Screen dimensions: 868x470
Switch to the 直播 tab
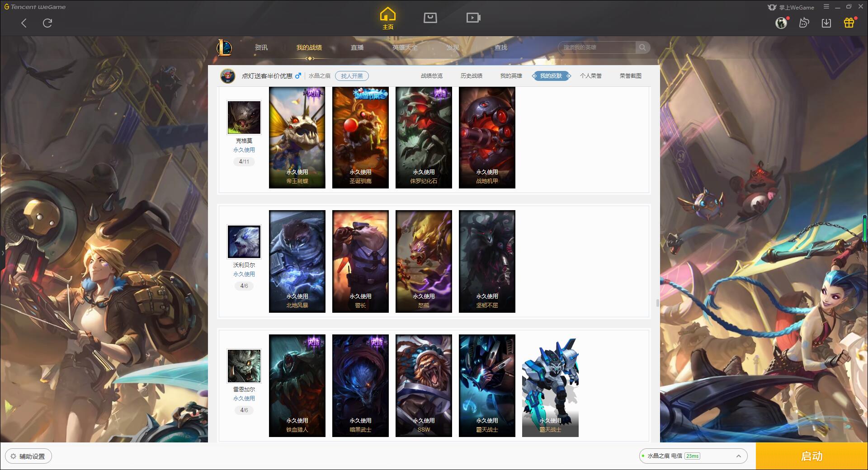tap(357, 47)
